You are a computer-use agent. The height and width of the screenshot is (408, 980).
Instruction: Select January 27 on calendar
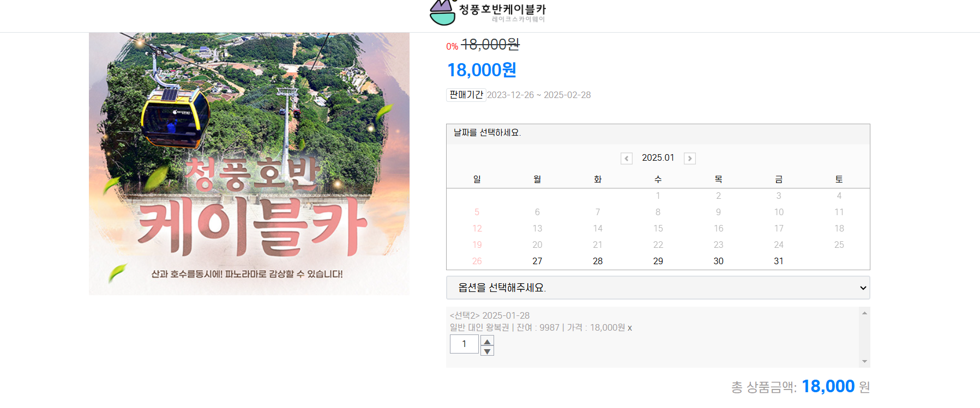click(537, 261)
